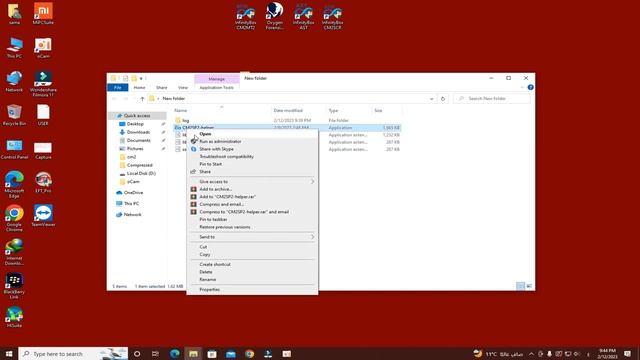This screenshot has width=640, height=360.
Task: Select the TeamViewer desktop icon
Action: (43, 216)
